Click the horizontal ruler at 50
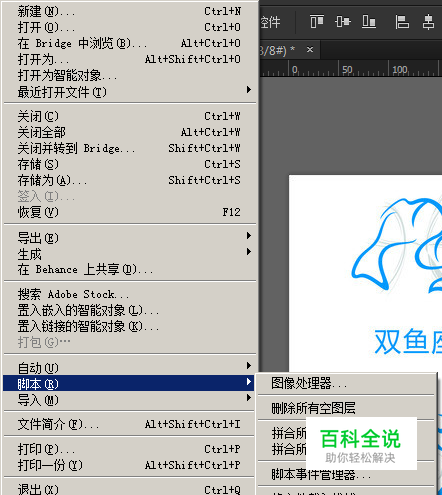Screen dimensions: 442x495 coord(347,70)
